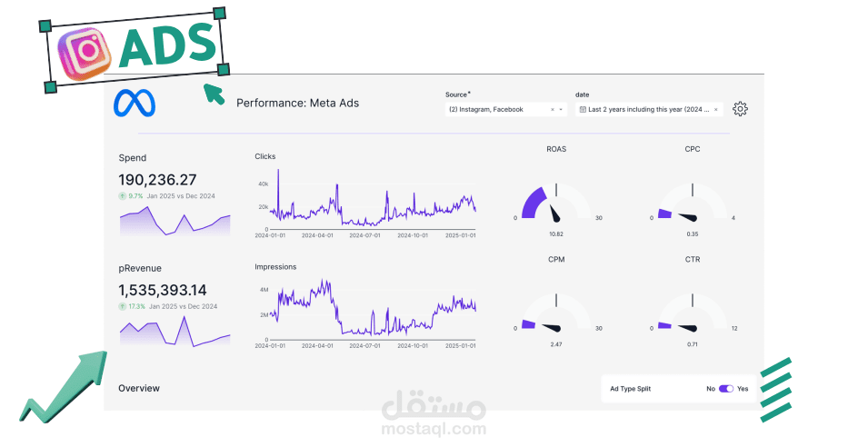This screenshot has width=868, height=447.
Task: Click the Impressions chart title
Action: [275, 266]
